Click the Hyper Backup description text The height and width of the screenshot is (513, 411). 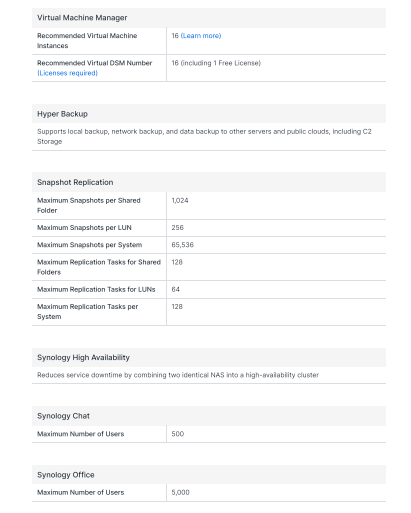click(x=204, y=136)
